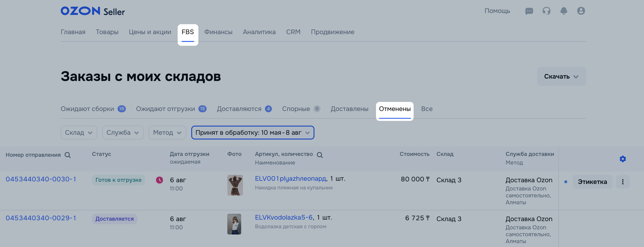The image size is (644, 247).
Task: Switch to Ожидают отгрузки tab
Action: point(171,109)
